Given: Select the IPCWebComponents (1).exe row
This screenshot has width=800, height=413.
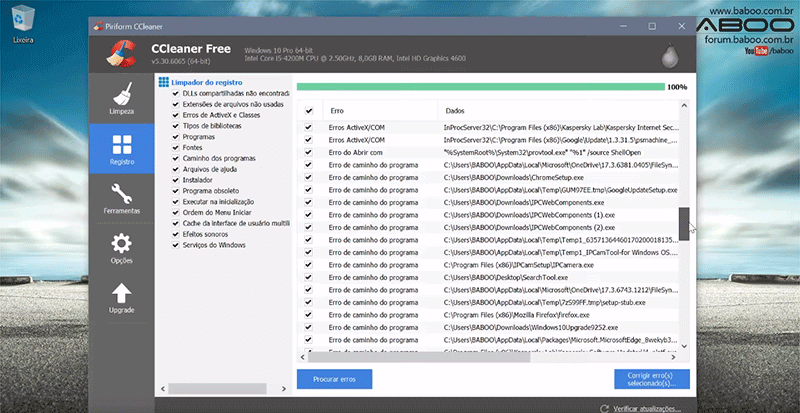Looking at the screenshot, I should click(x=488, y=215).
